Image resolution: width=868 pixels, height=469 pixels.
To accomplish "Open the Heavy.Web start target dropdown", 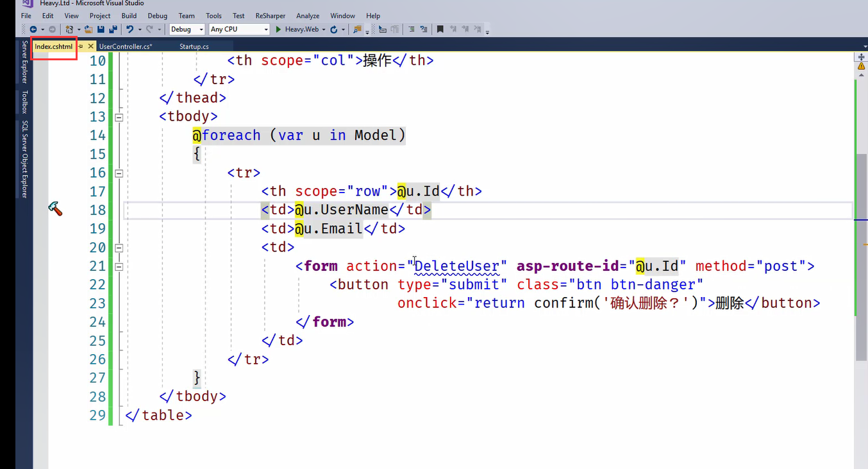I will coord(324,30).
